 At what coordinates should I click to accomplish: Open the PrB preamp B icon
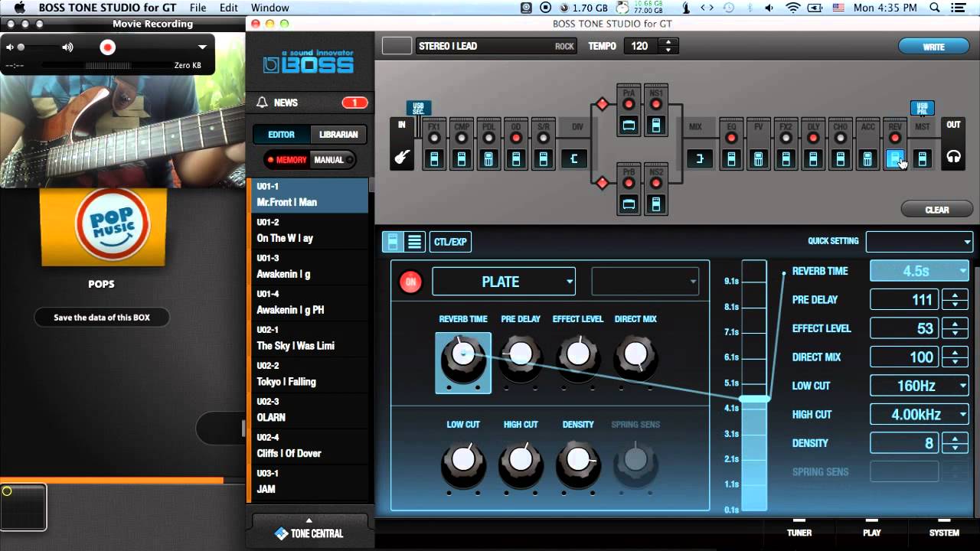tap(629, 204)
